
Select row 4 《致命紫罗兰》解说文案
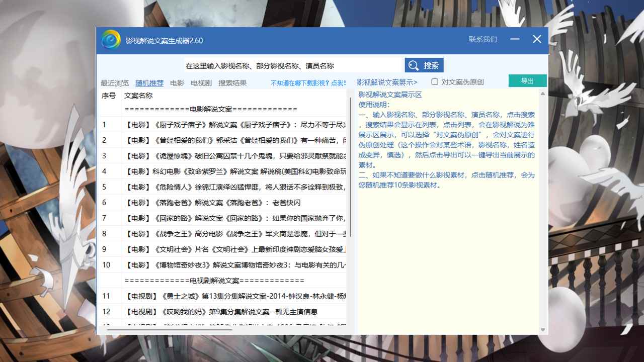(222, 171)
